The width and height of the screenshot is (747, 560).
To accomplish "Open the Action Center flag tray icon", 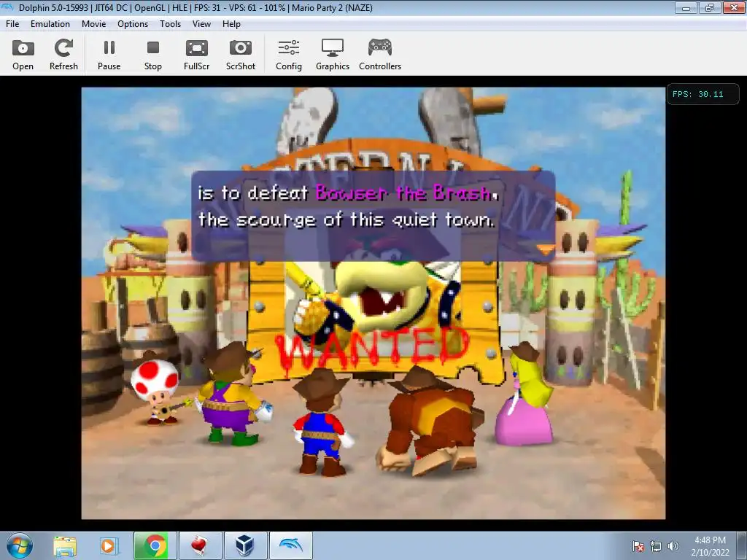I will (x=639, y=546).
